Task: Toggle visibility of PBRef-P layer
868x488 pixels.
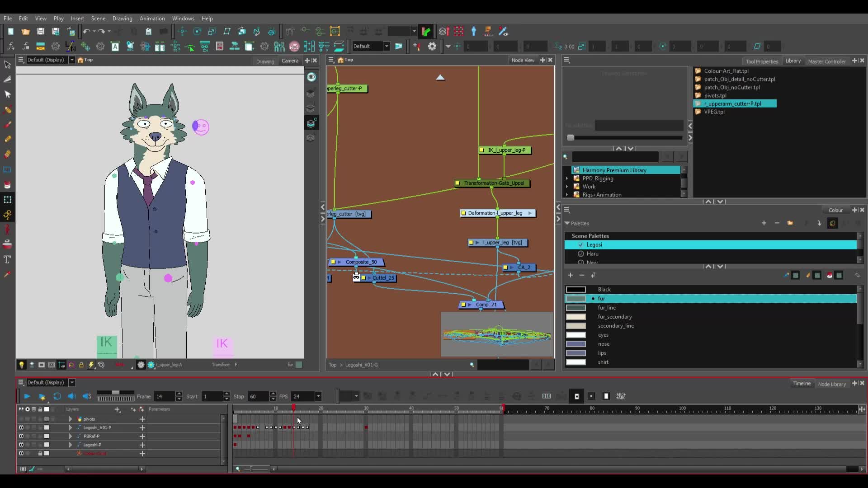Action: pos(21,436)
